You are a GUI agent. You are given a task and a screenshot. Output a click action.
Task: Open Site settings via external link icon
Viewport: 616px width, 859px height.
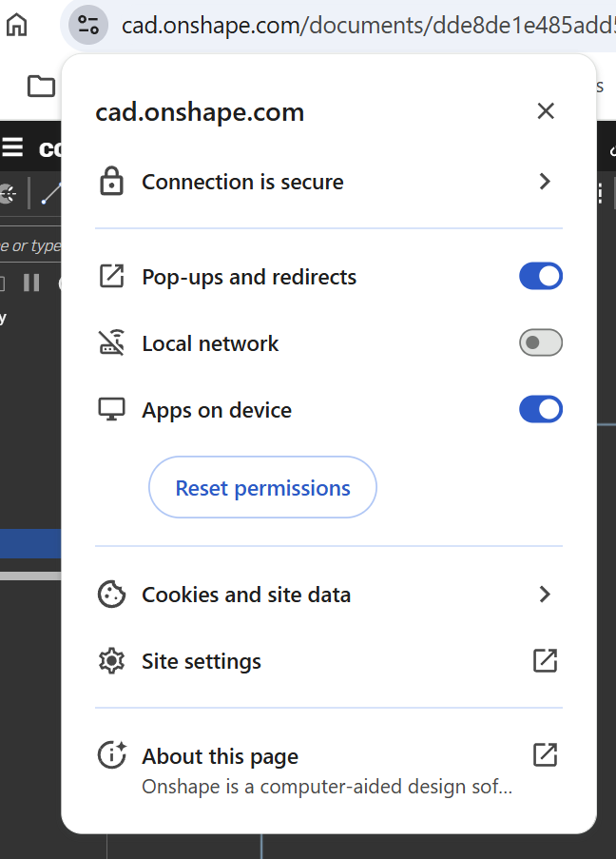pos(545,661)
